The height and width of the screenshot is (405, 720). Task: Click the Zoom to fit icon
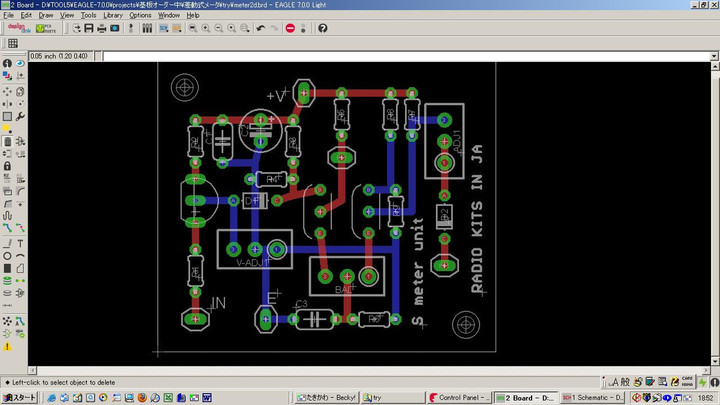click(191, 28)
